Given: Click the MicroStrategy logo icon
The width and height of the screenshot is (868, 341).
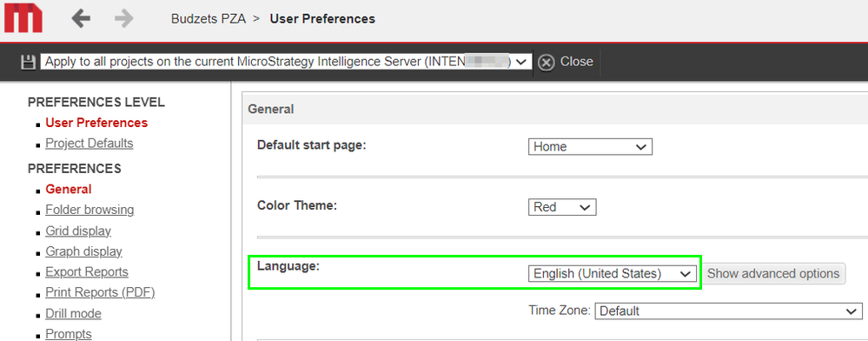Looking at the screenshot, I should [x=23, y=18].
